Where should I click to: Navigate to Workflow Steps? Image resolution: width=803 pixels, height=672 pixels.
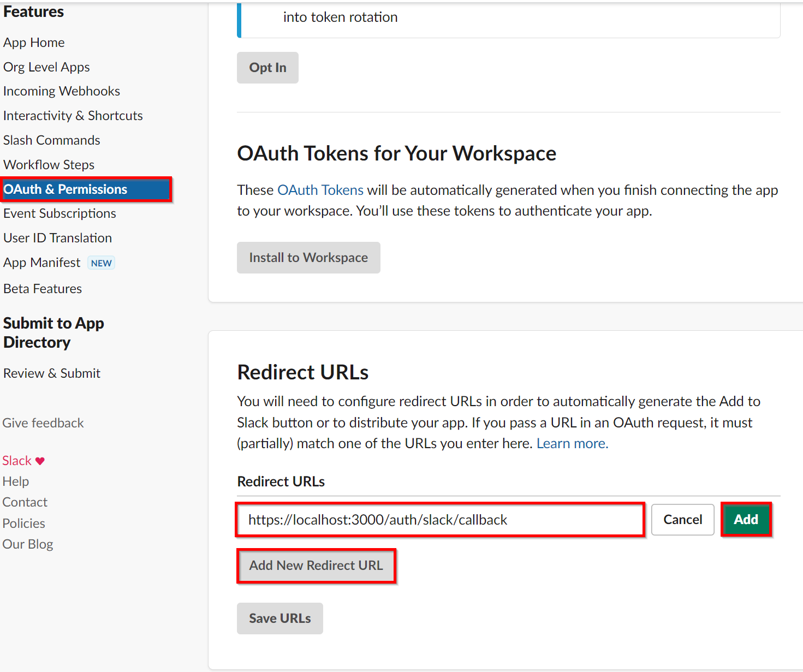pos(49,165)
